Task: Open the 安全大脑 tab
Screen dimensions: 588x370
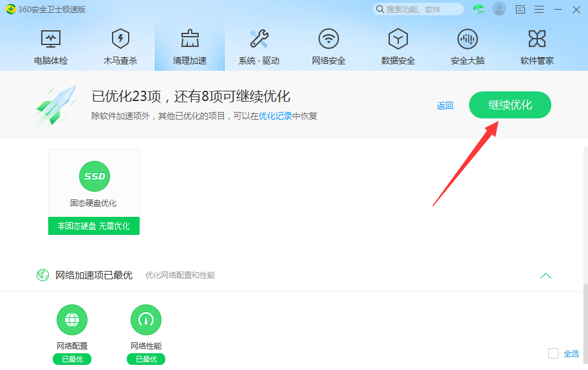Action: [467, 47]
